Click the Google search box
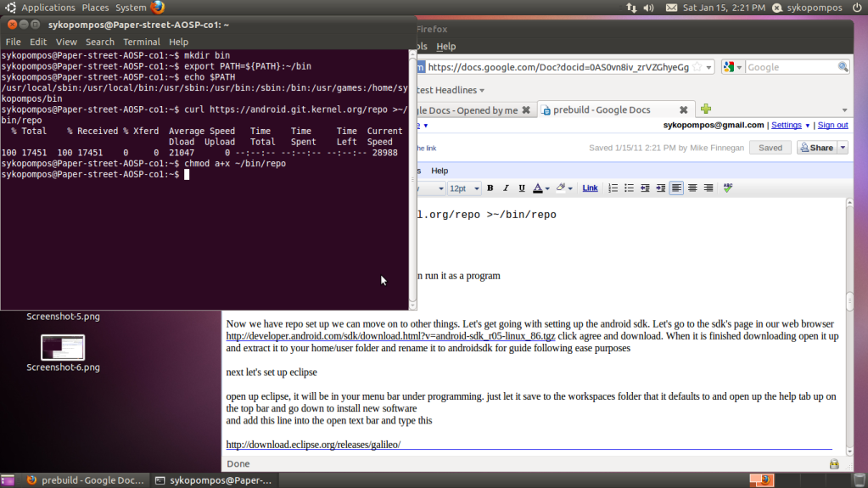Viewport: 868px width, 488px height. point(791,67)
